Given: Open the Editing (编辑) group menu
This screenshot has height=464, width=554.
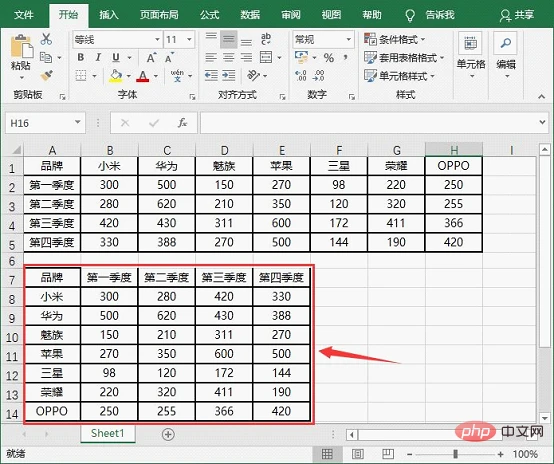Looking at the screenshot, I should tap(506, 56).
